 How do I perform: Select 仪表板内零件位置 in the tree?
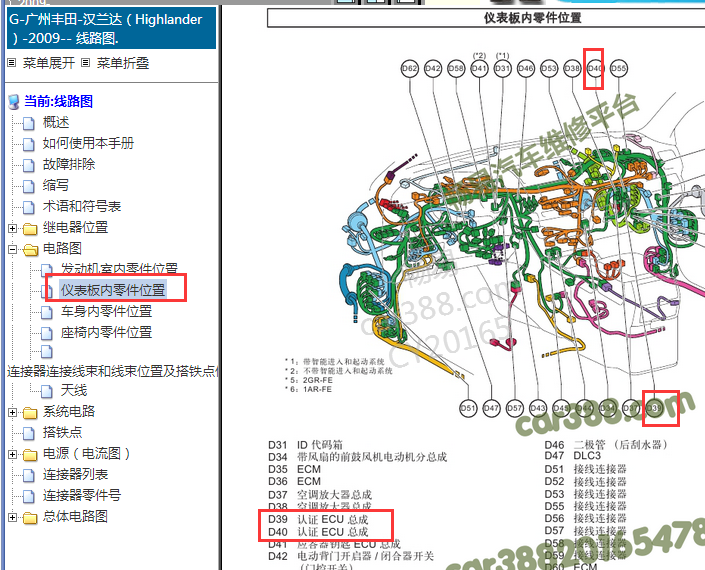[113, 290]
